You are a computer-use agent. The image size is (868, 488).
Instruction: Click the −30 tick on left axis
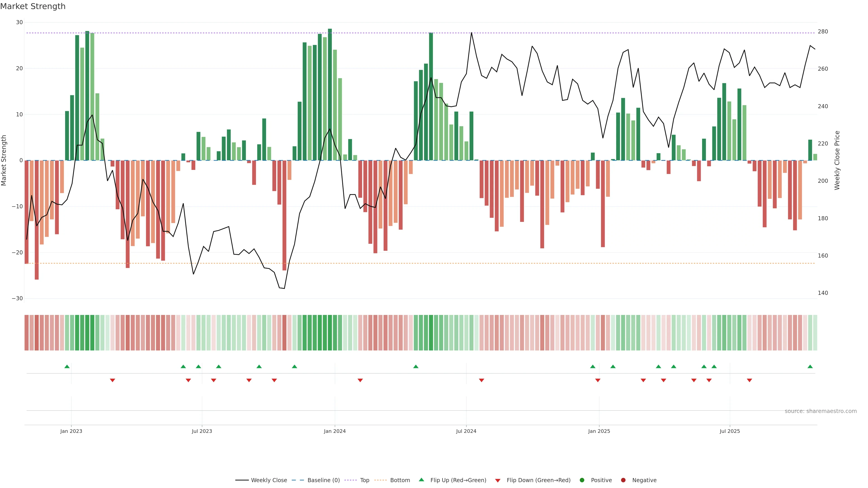(x=17, y=298)
